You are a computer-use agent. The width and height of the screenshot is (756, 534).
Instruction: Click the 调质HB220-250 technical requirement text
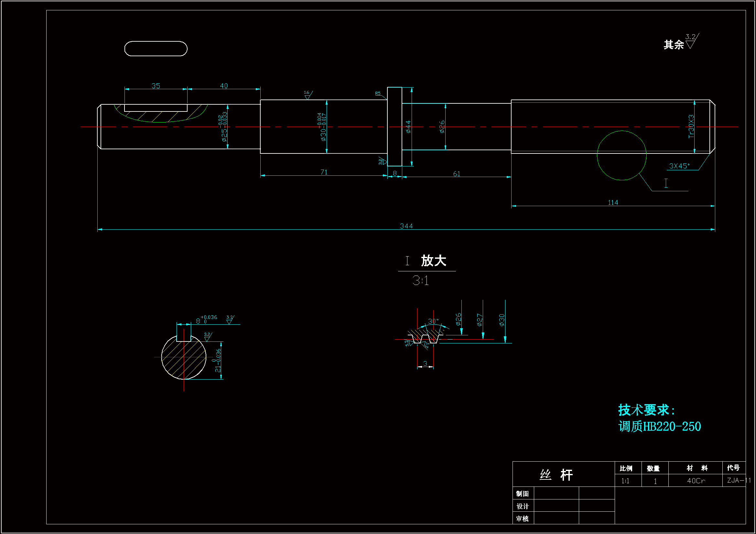(x=660, y=427)
